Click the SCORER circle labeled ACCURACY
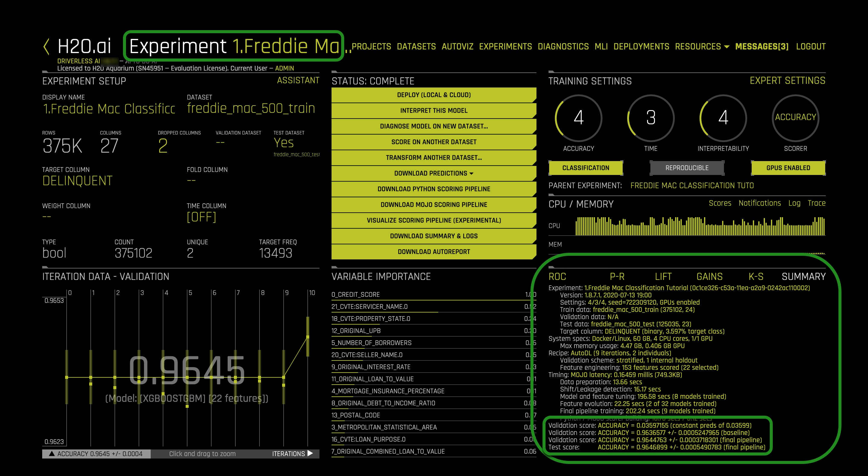This screenshot has height=476, width=868. [x=795, y=118]
